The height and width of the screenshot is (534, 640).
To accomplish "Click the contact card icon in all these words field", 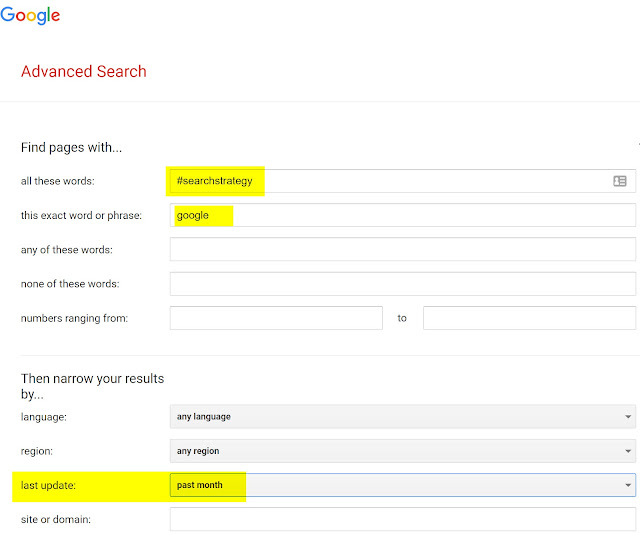I will click(620, 181).
